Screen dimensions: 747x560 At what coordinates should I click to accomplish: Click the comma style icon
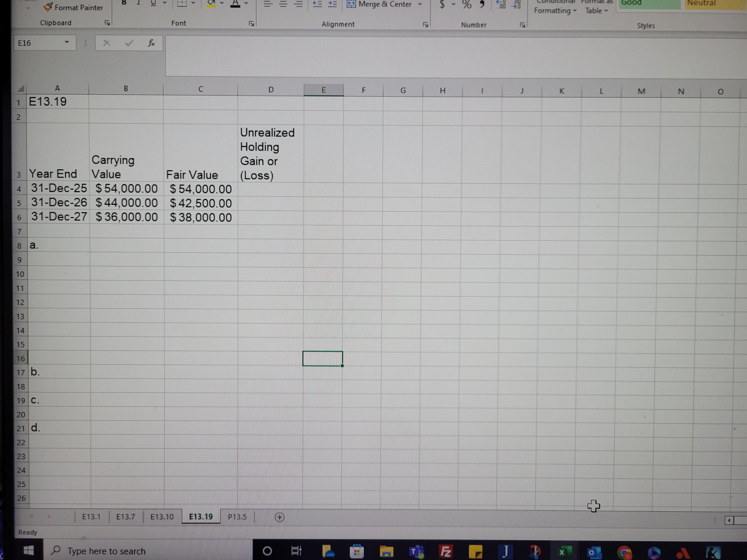coord(482,4)
